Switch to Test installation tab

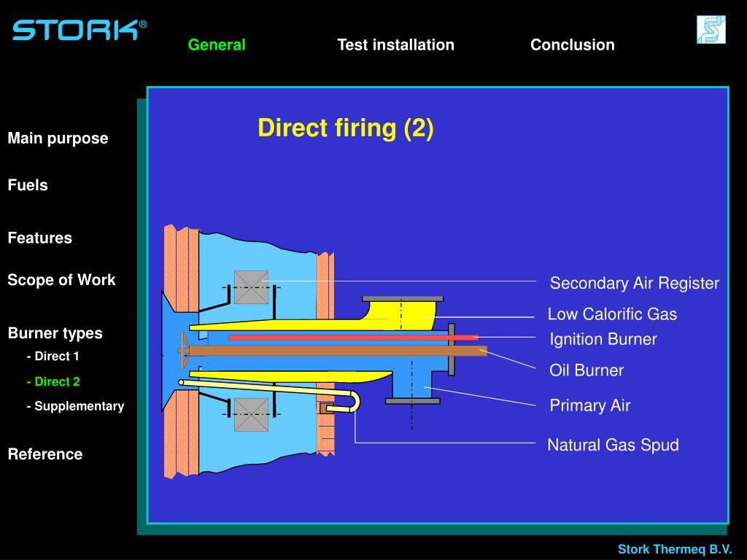395,45
